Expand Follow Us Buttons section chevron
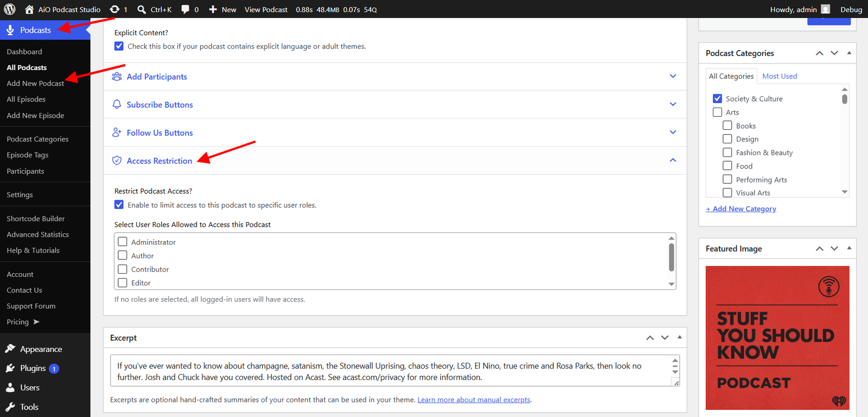868x417 pixels. click(x=673, y=132)
